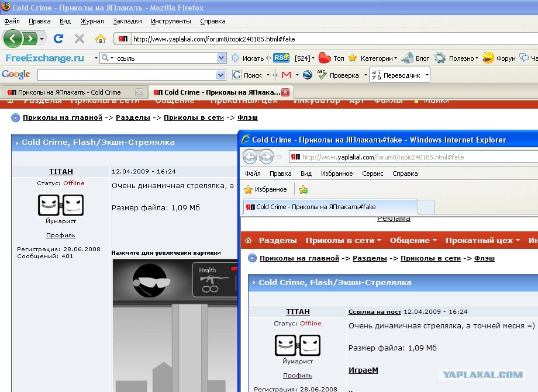
Task: Click Firefox green Forward arrow button
Action: point(30,39)
